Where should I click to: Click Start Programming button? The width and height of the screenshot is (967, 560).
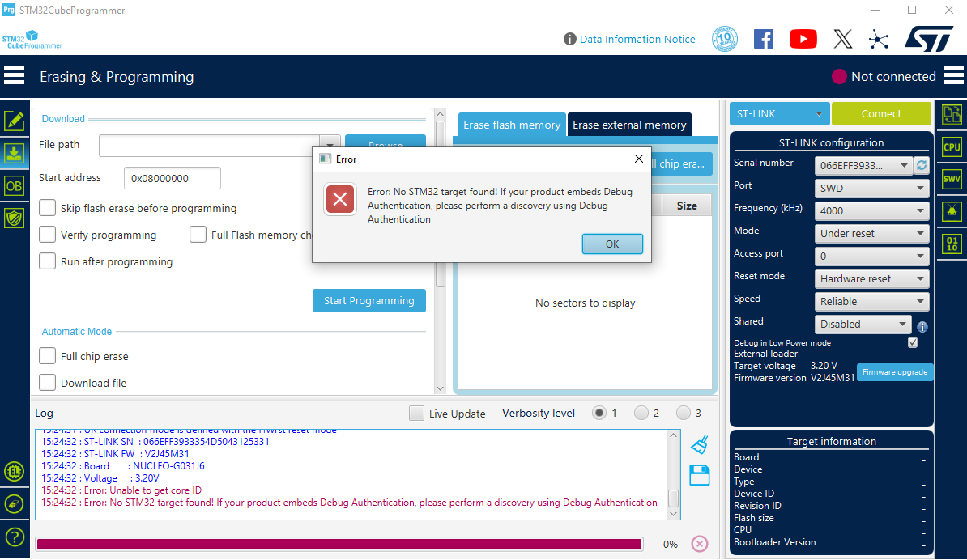(368, 301)
